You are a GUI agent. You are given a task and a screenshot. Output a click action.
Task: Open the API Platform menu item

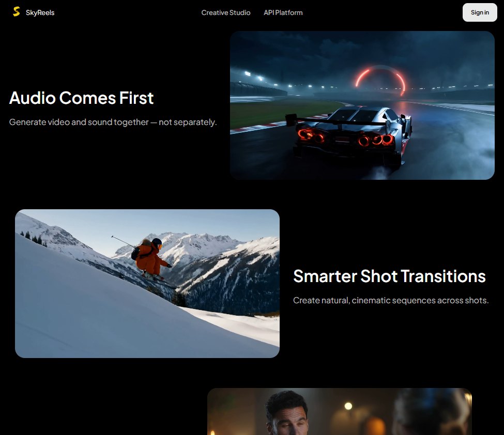tap(283, 12)
